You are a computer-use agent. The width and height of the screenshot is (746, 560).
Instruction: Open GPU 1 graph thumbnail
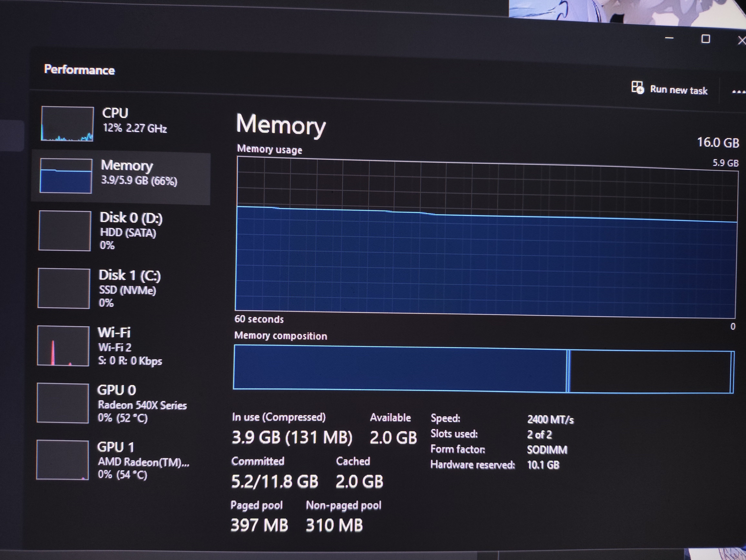[x=62, y=460]
